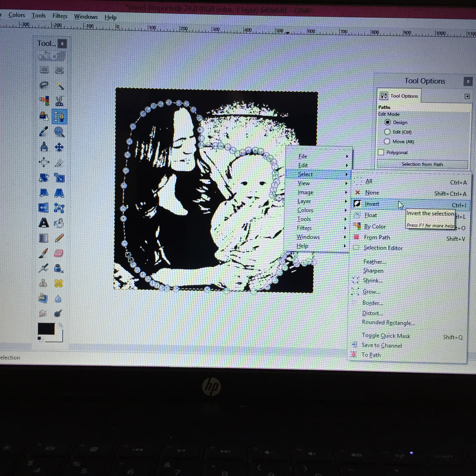Screen dimensions: 476x476
Task: Expand the Edit submenu in context menu
Action: click(319, 165)
